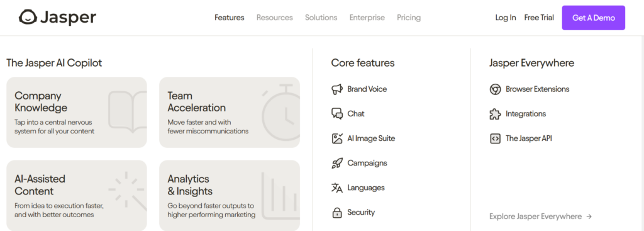Open the AI-Assisted Content card title

coord(40,185)
